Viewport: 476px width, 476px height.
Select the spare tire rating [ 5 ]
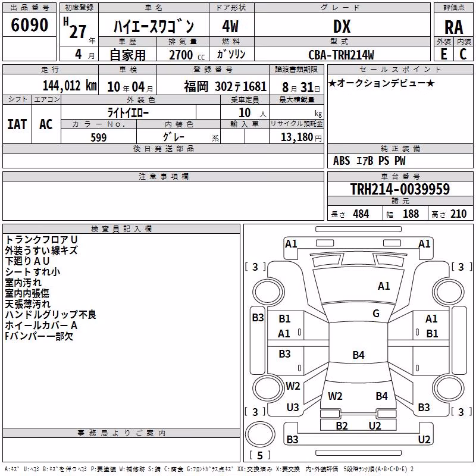[x=260, y=455]
